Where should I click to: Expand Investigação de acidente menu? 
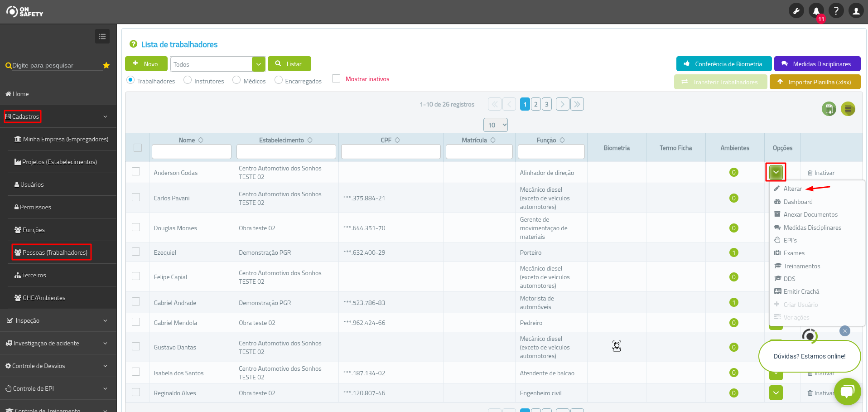click(x=58, y=343)
